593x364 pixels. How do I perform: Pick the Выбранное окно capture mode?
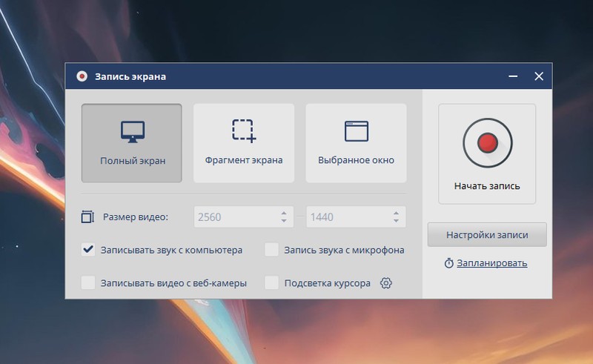click(x=357, y=143)
